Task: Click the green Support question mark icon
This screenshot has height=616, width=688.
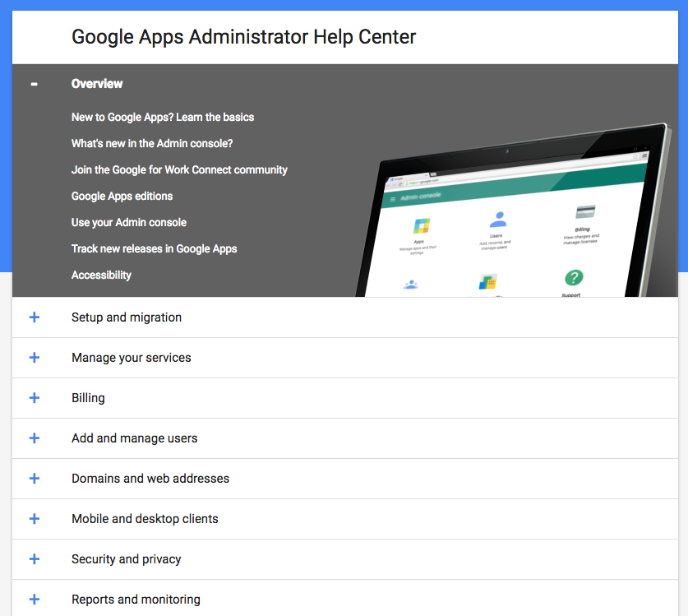Action: (574, 277)
